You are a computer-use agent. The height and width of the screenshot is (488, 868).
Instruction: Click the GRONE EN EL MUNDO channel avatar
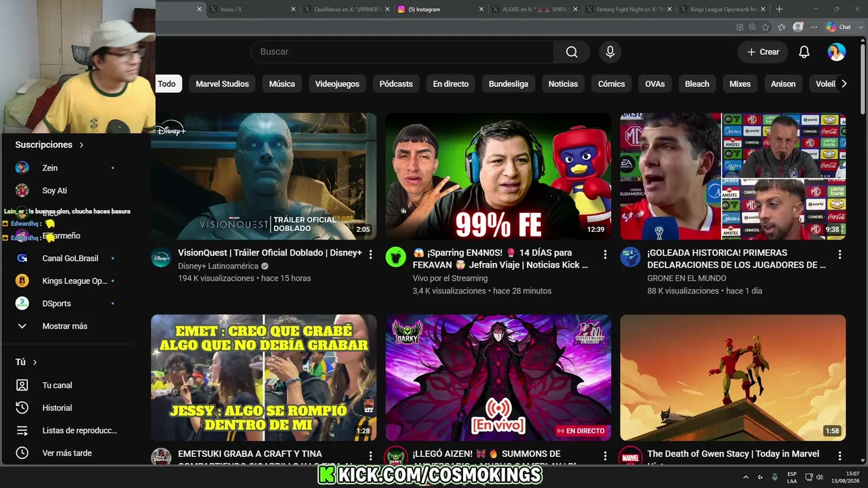click(x=630, y=257)
